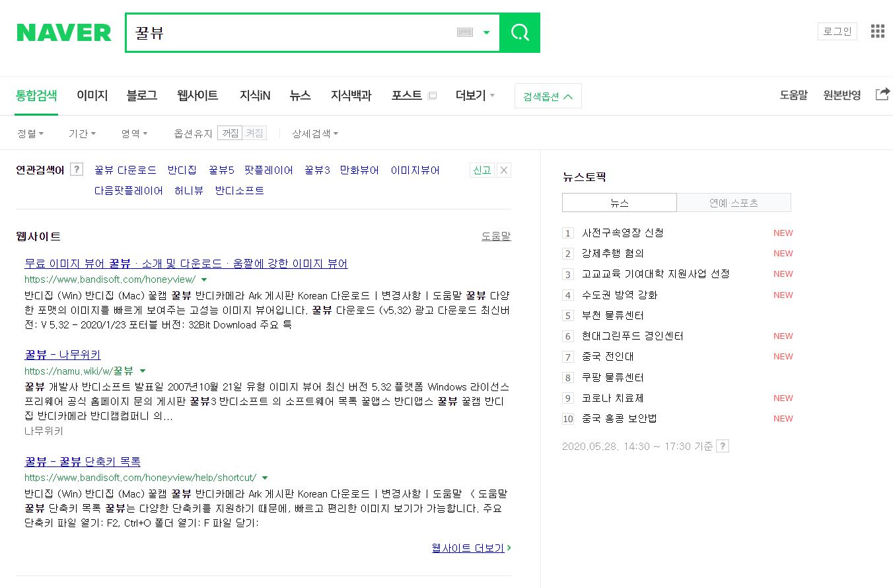Open the 정렬 dropdown
This screenshot has height=588, width=893.
30,133
